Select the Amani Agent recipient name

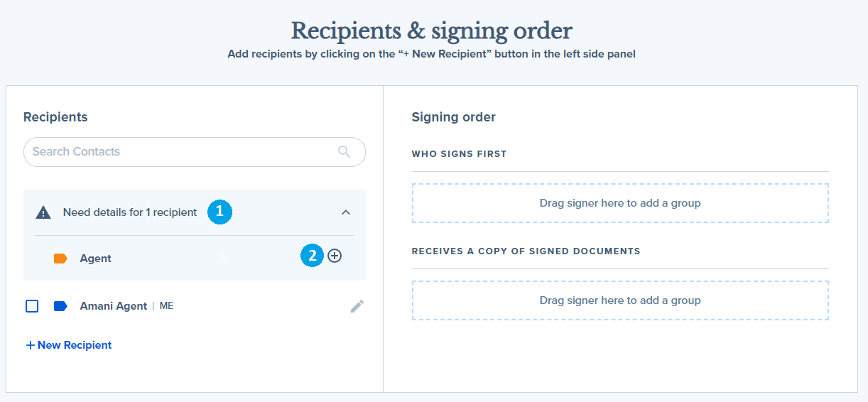coord(114,306)
